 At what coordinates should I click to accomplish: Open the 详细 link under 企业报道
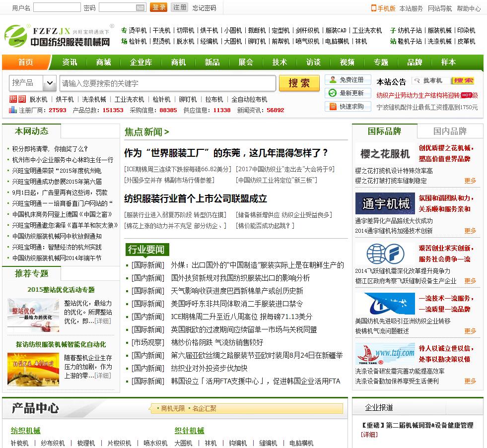pyautogui.click(x=369, y=434)
